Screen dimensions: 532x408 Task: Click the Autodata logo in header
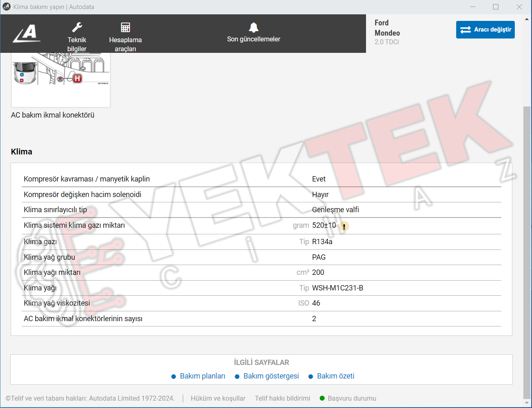pyautogui.click(x=27, y=33)
